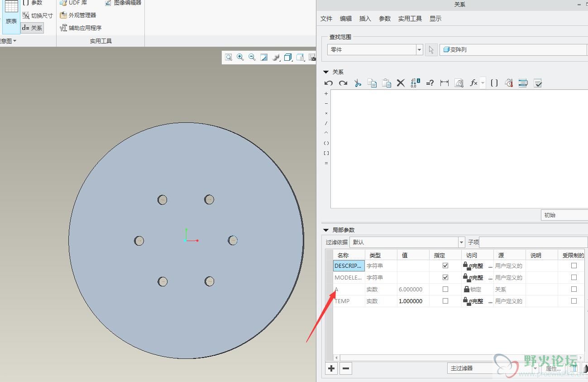Insert the plus operator into relations
588x382 pixels.
point(326,94)
